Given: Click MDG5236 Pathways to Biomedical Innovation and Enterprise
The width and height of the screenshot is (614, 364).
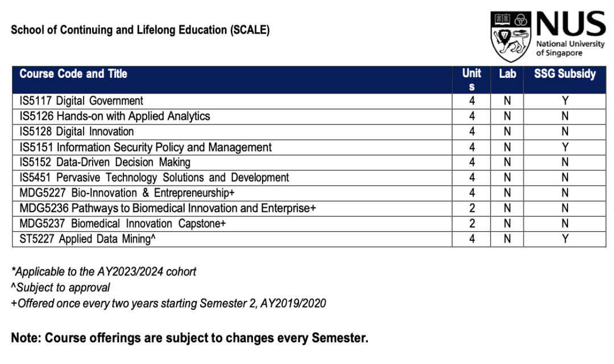Looking at the screenshot, I should tap(168, 208).
